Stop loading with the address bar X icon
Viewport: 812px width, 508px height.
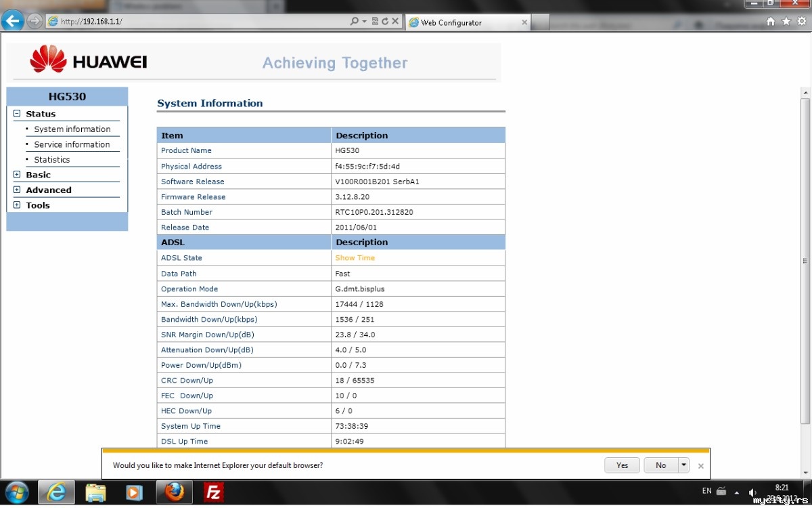click(x=395, y=22)
